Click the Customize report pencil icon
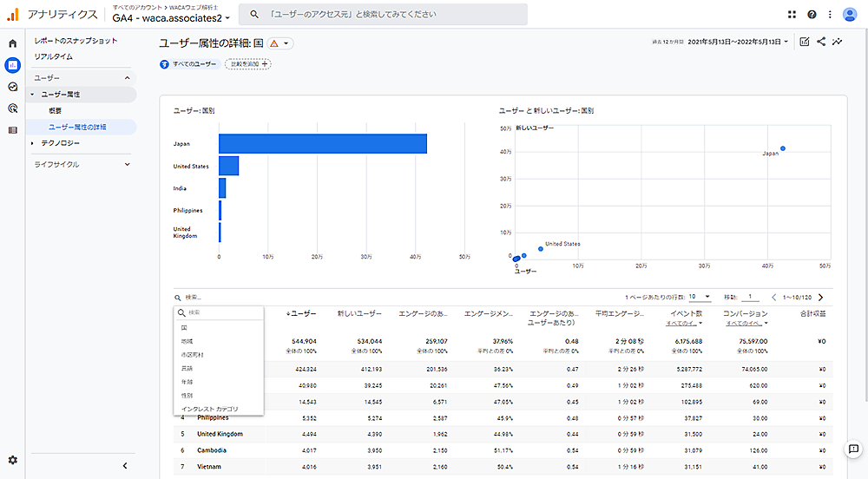 coord(805,42)
